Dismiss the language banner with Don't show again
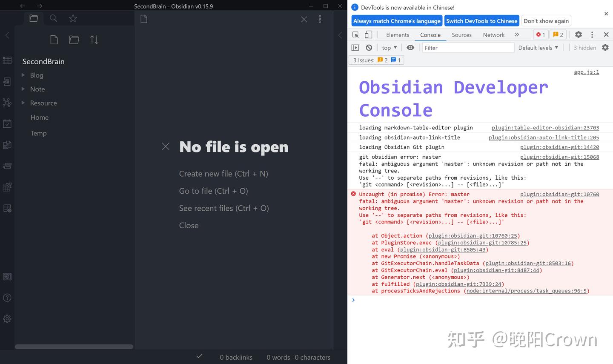The image size is (613, 364). 546,20
